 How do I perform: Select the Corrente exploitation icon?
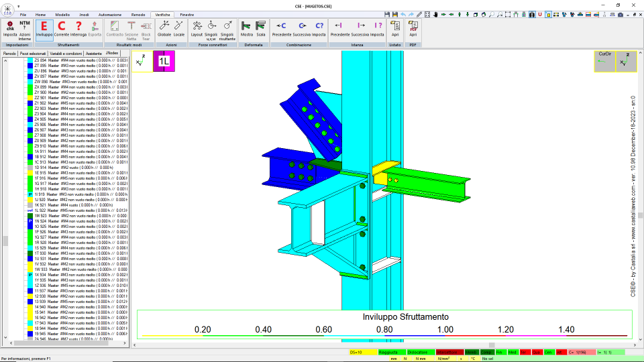[x=62, y=29]
